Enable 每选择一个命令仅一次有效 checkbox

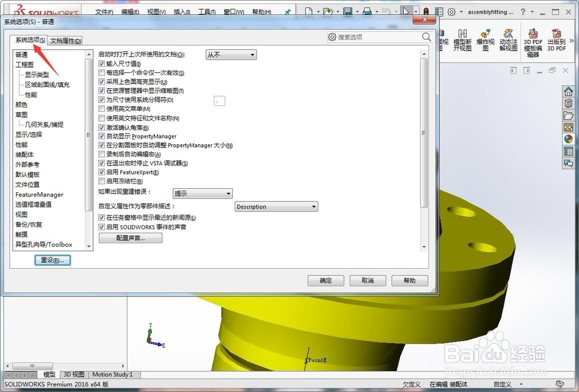(x=102, y=73)
